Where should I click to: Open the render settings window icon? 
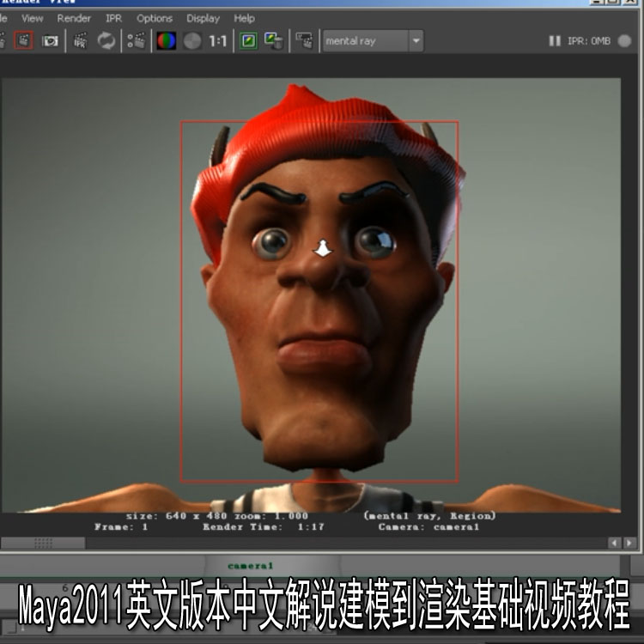137,40
